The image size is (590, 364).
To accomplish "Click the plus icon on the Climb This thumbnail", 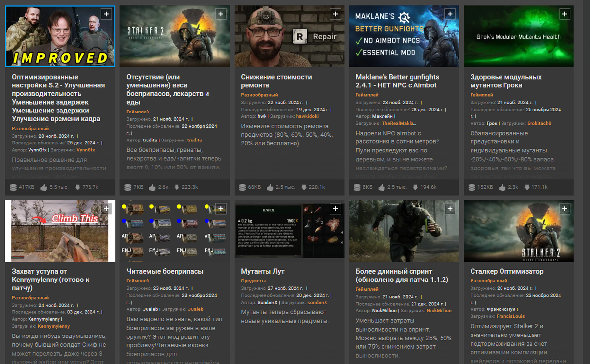I will coord(106,209).
